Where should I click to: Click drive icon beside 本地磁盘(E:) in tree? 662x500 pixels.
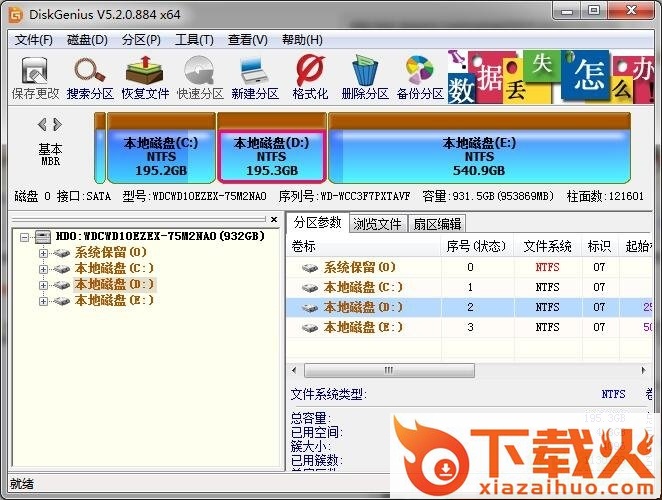61,301
